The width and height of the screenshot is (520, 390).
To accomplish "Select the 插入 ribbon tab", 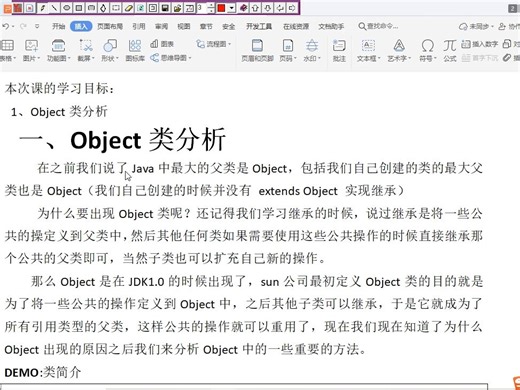I will [x=81, y=26].
